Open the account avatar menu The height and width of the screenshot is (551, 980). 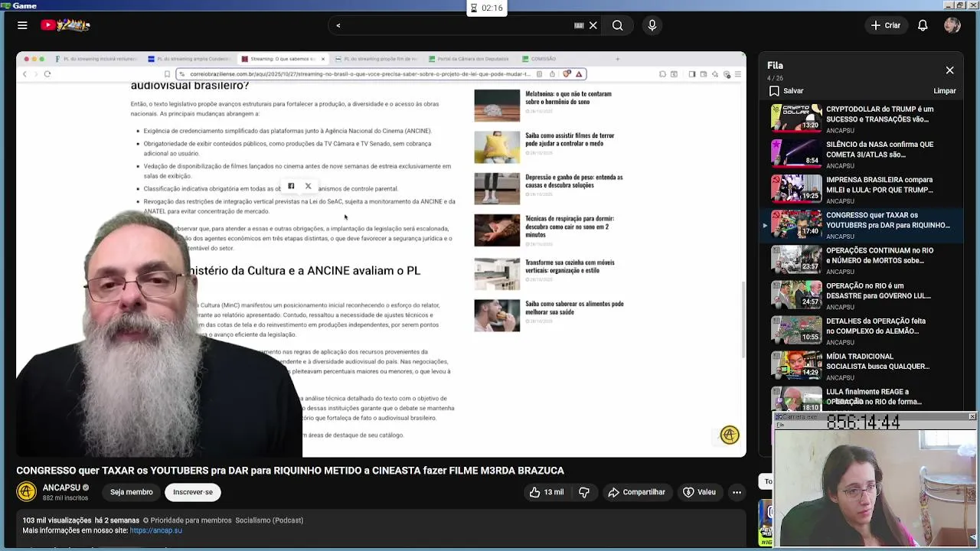tap(952, 25)
